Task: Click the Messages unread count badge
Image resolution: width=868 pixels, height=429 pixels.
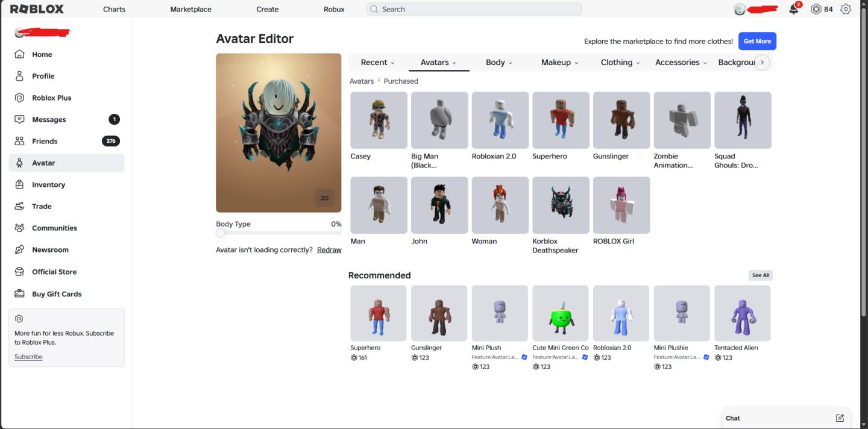Action: [x=114, y=119]
